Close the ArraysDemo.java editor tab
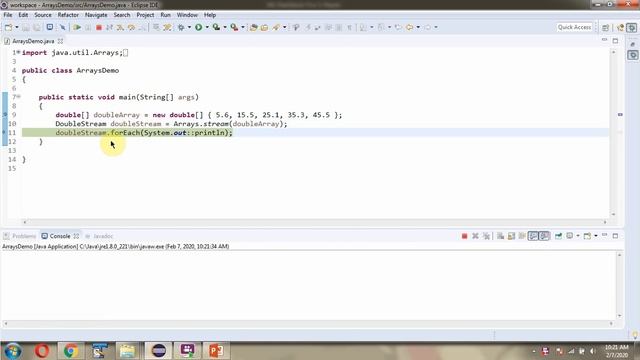 60,41
